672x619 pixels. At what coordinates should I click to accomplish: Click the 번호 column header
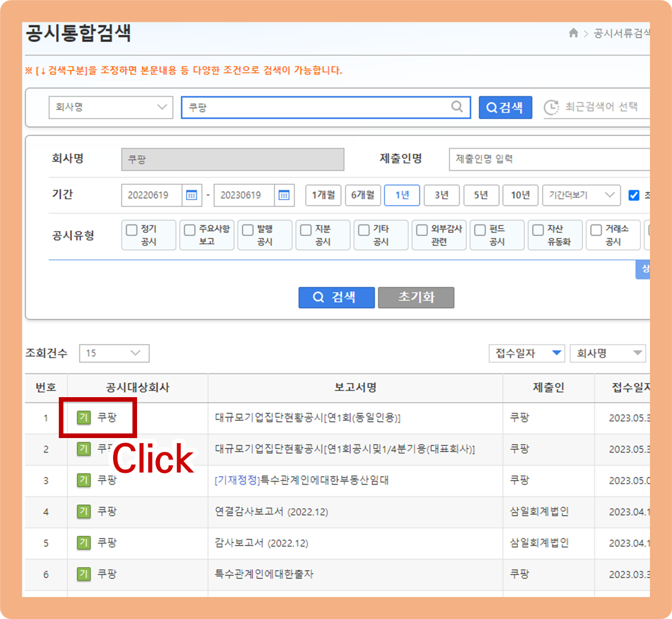tap(46, 387)
